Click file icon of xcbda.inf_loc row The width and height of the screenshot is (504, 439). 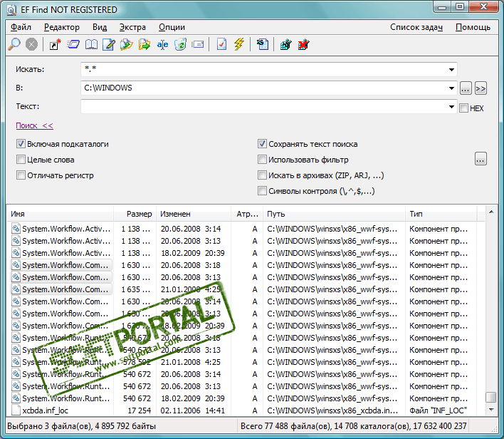tap(16, 410)
